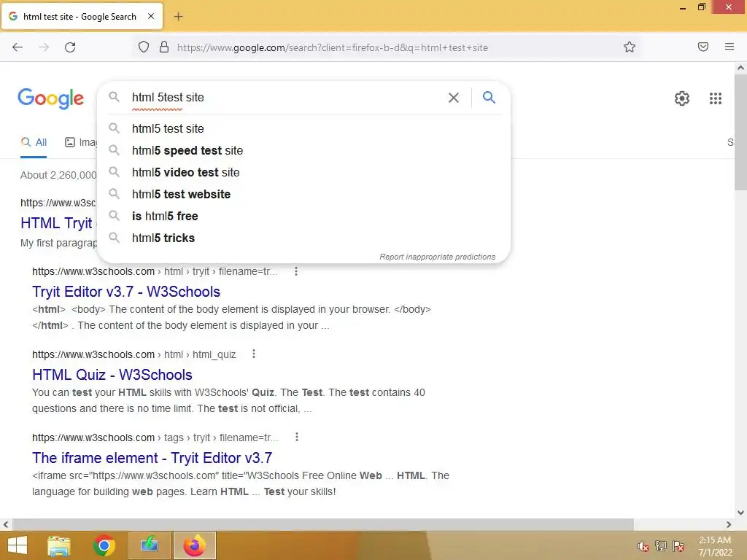Click the horizontal scrollbar thumb
Viewport: 747px width, 560px height.
click(323, 524)
